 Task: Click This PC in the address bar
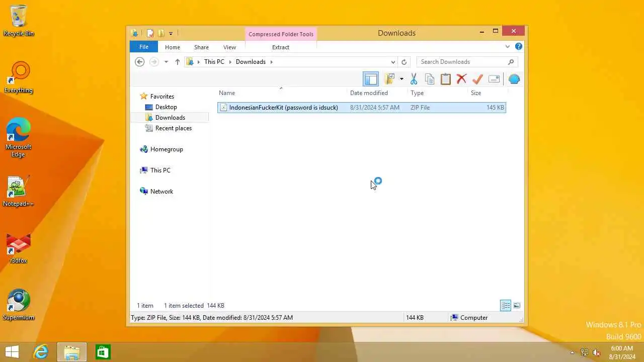[214, 62]
